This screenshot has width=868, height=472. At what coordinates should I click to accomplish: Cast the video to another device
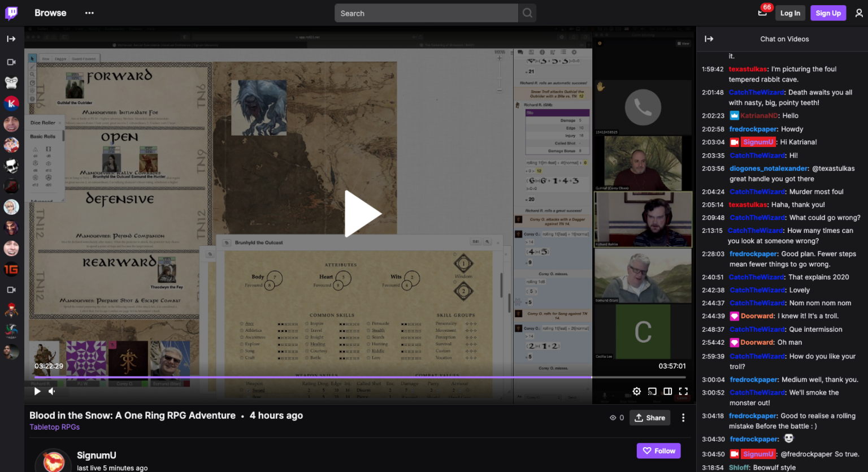652,391
